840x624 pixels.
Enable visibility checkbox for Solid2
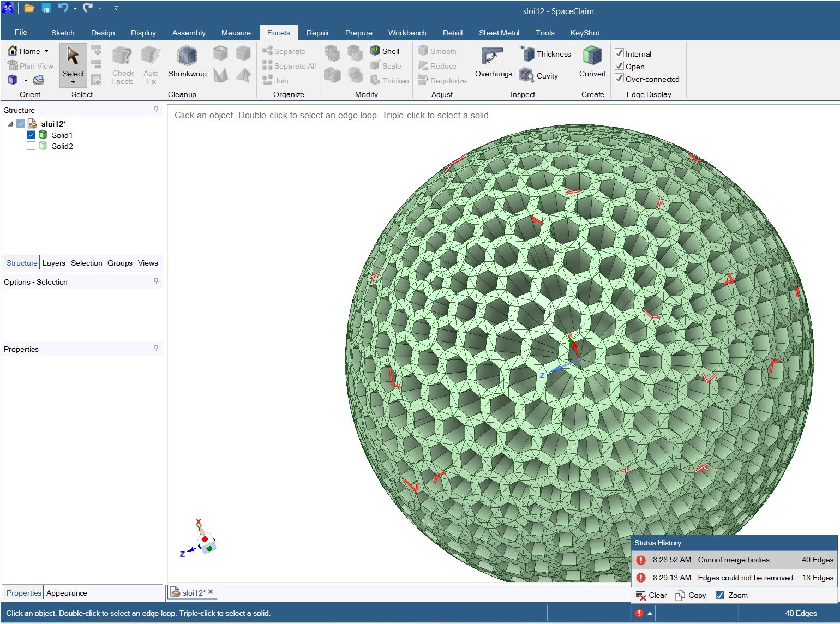(31, 146)
